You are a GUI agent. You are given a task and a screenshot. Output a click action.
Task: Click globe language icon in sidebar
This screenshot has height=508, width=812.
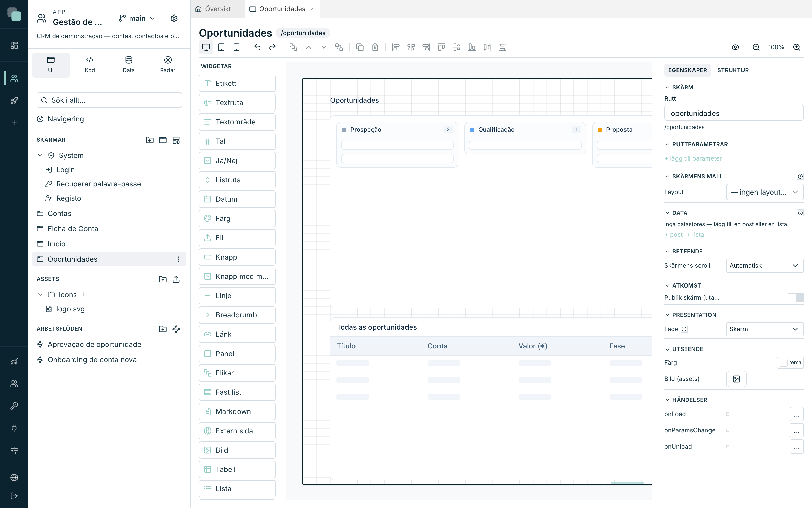14,478
